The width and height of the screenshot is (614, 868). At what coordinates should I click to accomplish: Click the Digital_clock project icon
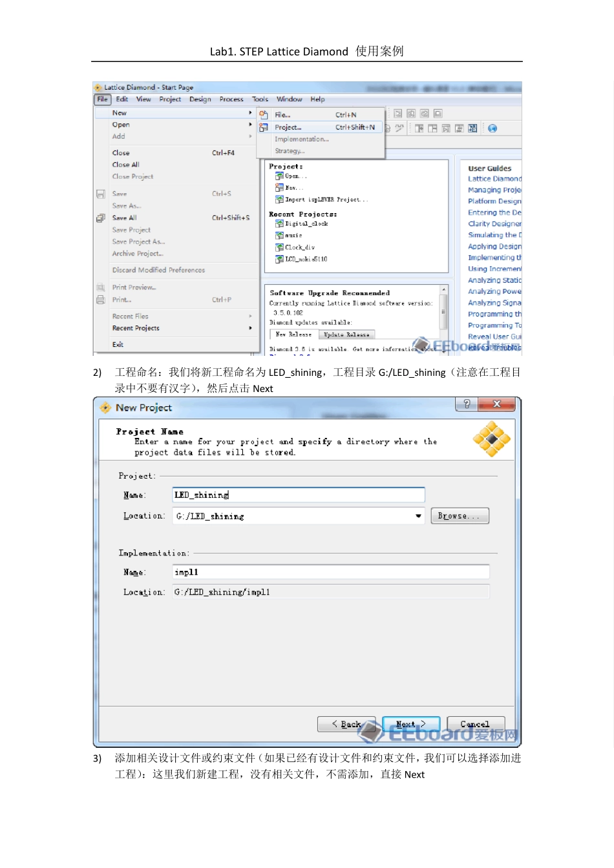(279, 223)
